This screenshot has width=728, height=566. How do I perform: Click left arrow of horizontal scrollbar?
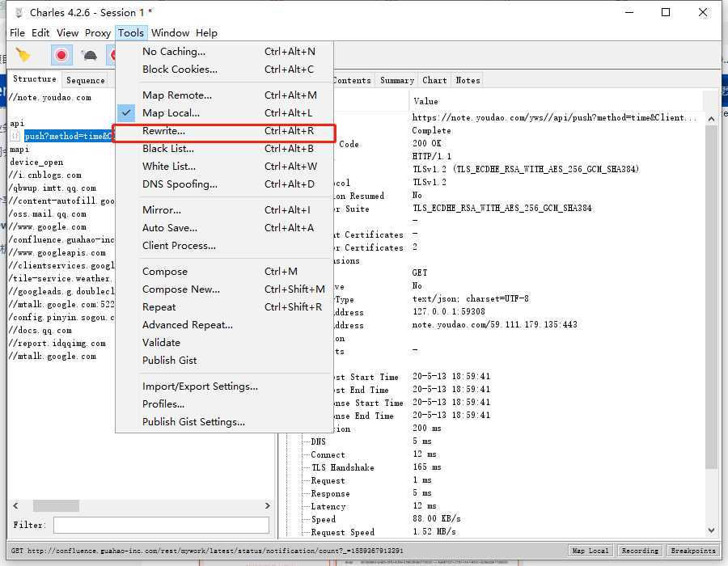(15, 505)
